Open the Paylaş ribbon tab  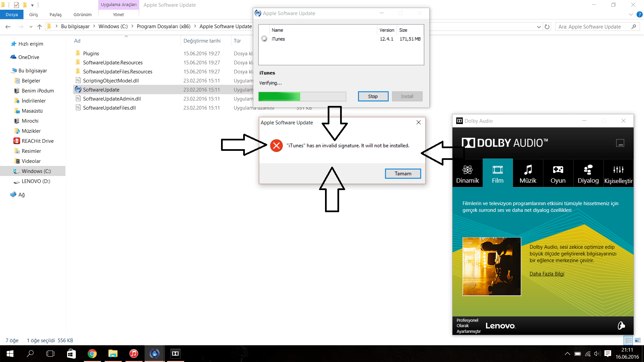tap(56, 14)
